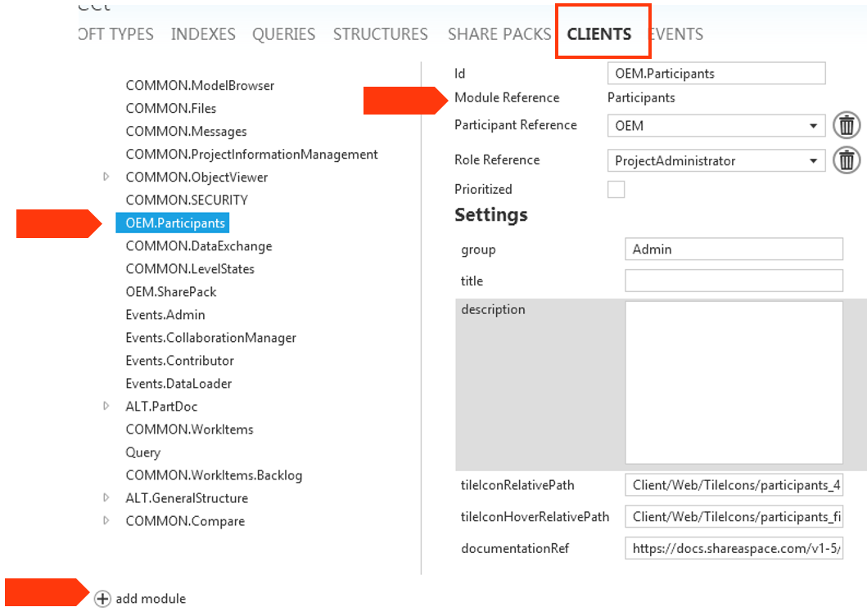Switch to the EVENTS tab
867x616 pixels.
pos(676,34)
